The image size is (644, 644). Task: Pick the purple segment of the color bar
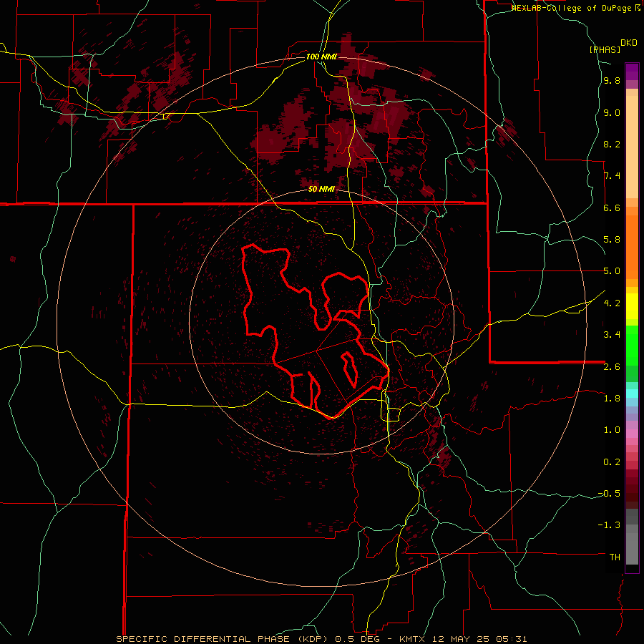(x=632, y=72)
